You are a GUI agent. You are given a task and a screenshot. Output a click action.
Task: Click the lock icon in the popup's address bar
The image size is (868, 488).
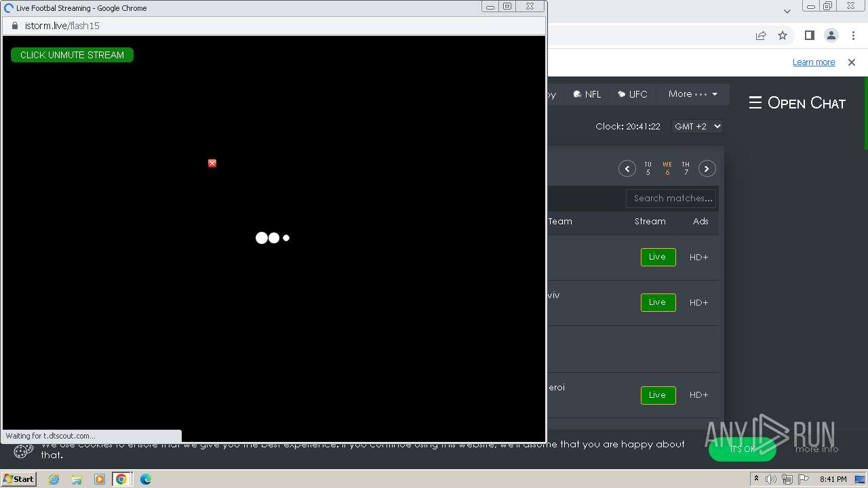(x=14, y=26)
